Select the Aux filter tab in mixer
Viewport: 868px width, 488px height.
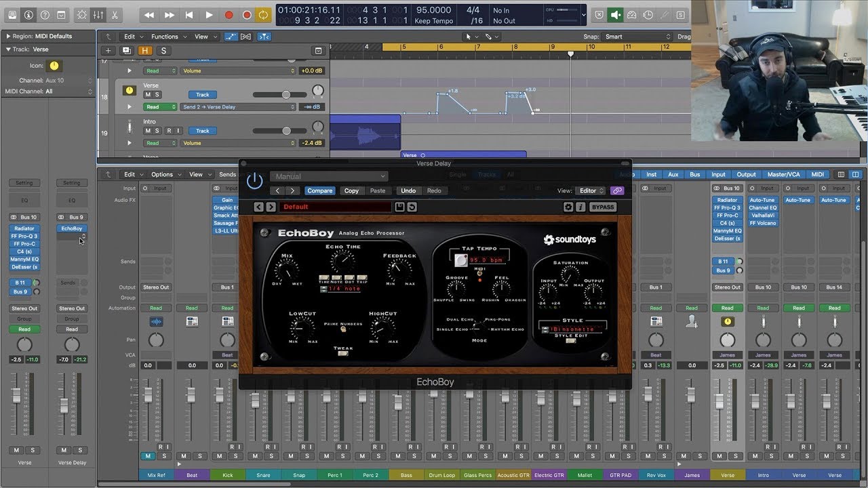[673, 175]
